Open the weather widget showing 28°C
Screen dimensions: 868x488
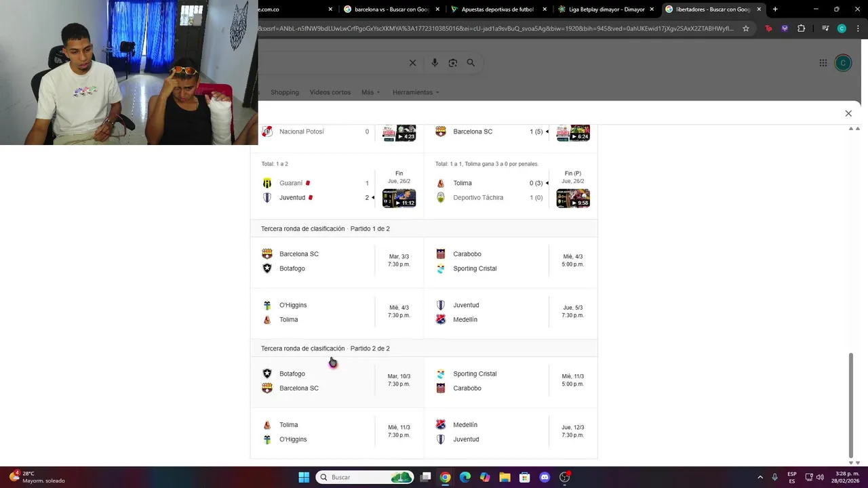click(37, 477)
